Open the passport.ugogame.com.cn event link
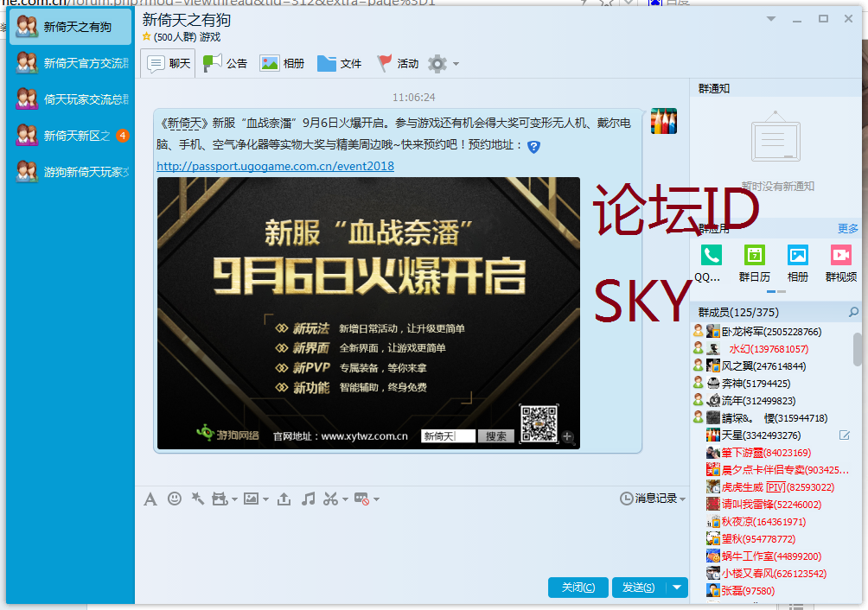Viewport: 868px width, 610px height. click(x=275, y=166)
